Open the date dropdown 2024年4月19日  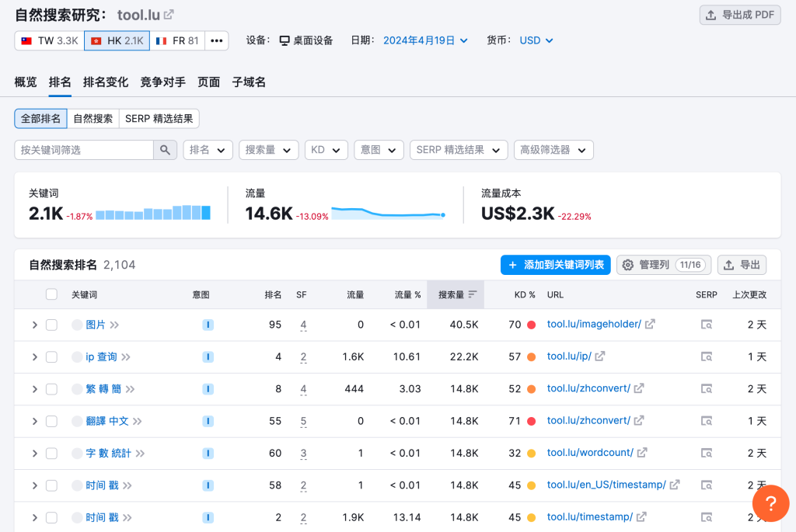point(425,40)
